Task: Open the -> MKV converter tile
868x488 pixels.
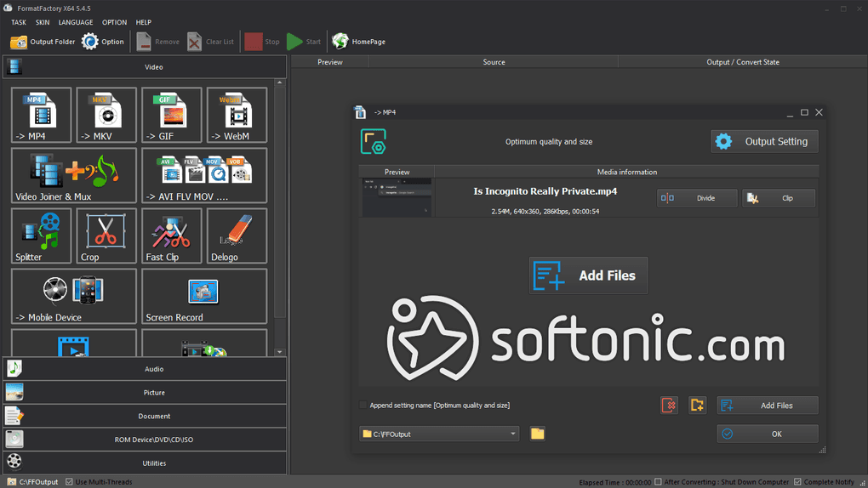Action: (106, 115)
